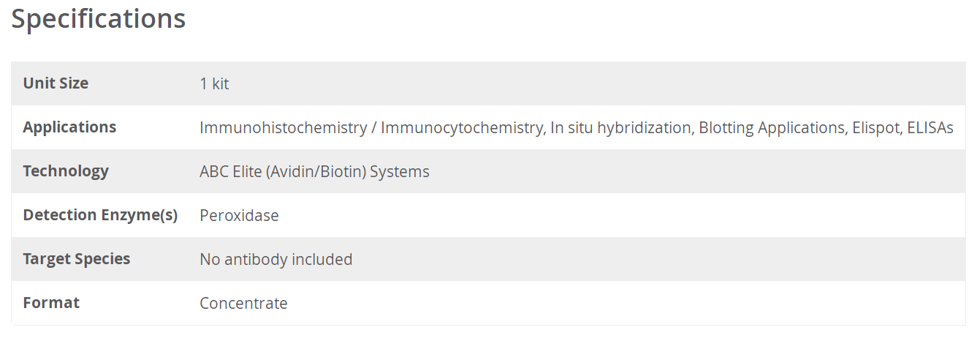This screenshot has height=341, width=980.
Task: Click the Concentrate format value
Action: 243,304
